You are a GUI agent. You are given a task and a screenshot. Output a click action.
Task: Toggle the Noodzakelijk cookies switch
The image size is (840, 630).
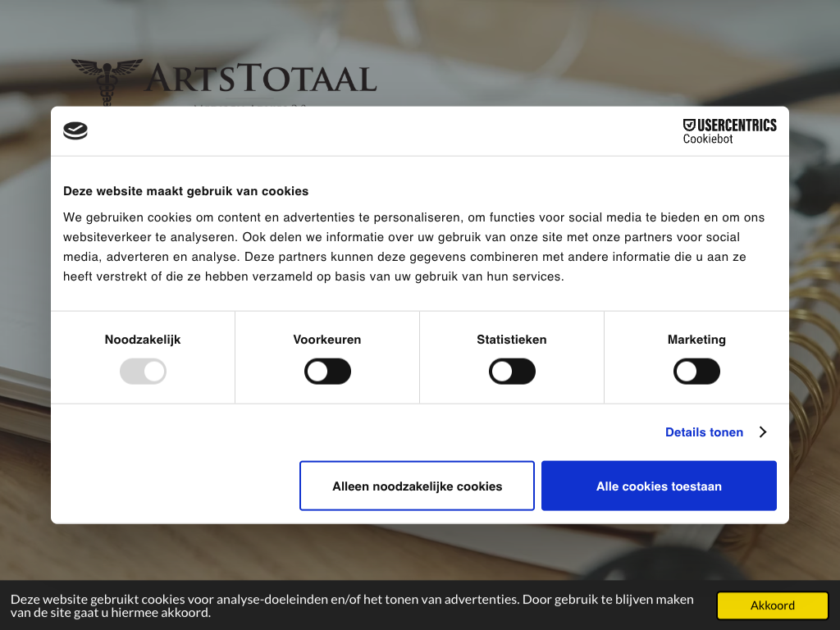(143, 372)
